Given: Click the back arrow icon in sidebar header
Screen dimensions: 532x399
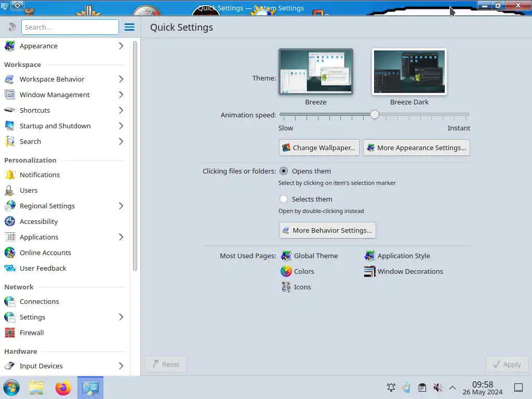Looking at the screenshot, I should (x=11, y=27).
